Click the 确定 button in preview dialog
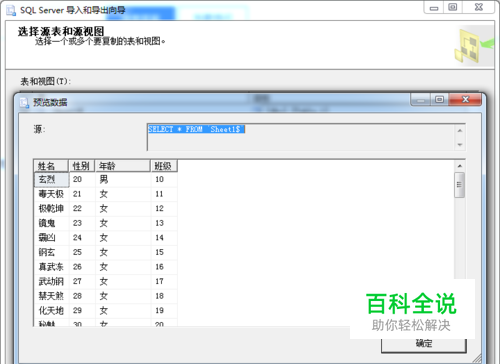This screenshot has width=500, height=364. (424, 344)
